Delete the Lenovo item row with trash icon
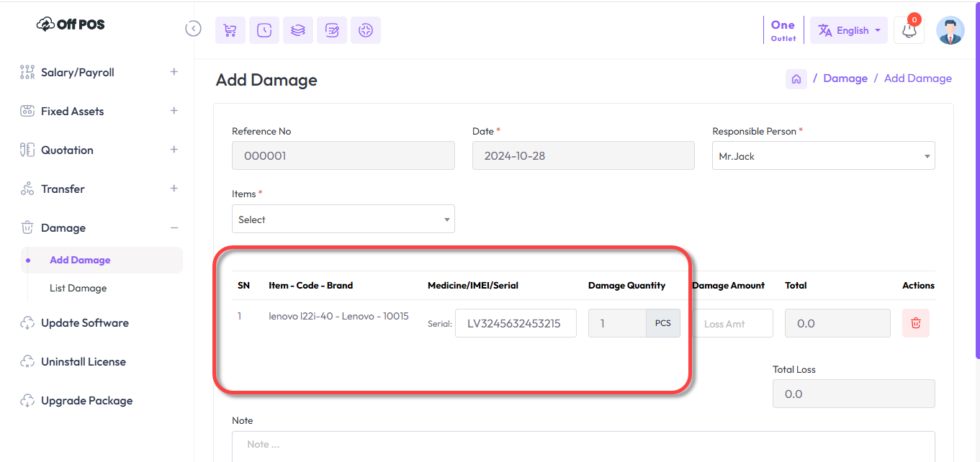Image resolution: width=980 pixels, height=462 pixels. (915, 323)
